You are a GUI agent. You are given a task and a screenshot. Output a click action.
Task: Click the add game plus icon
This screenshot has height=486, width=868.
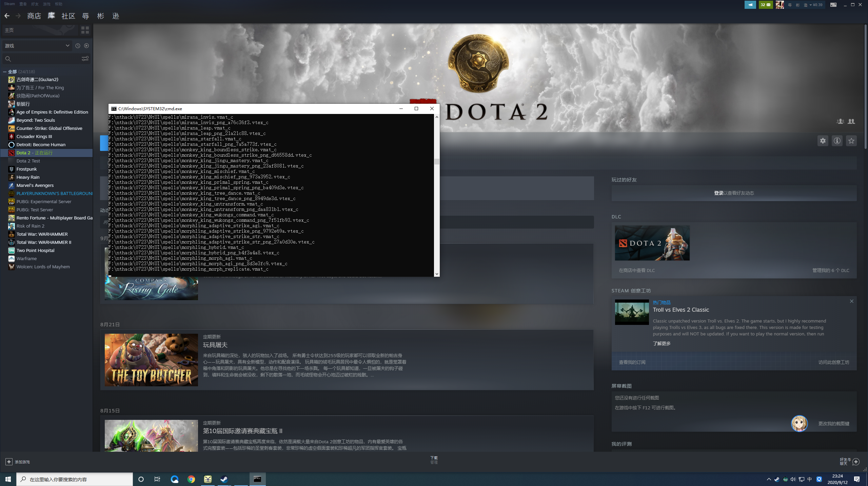coord(9,462)
